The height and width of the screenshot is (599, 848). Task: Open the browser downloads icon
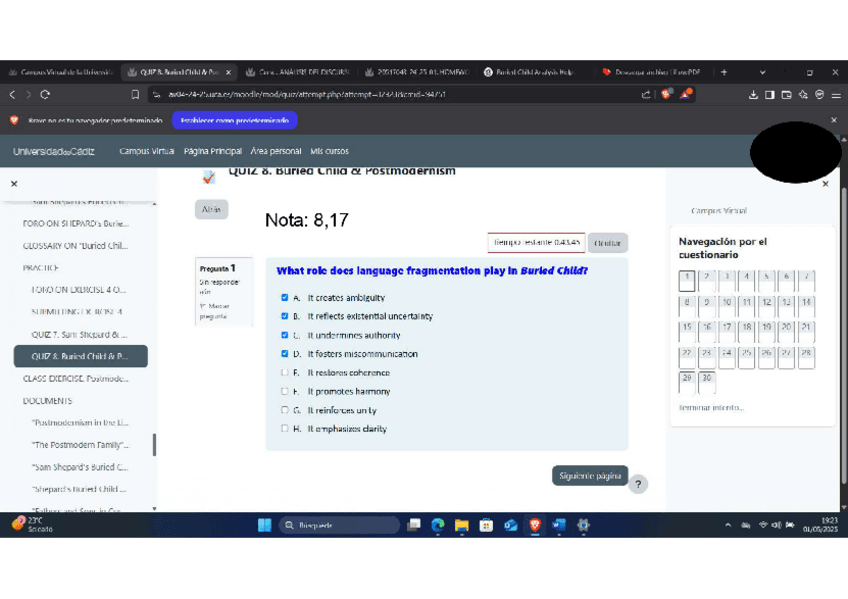(754, 95)
